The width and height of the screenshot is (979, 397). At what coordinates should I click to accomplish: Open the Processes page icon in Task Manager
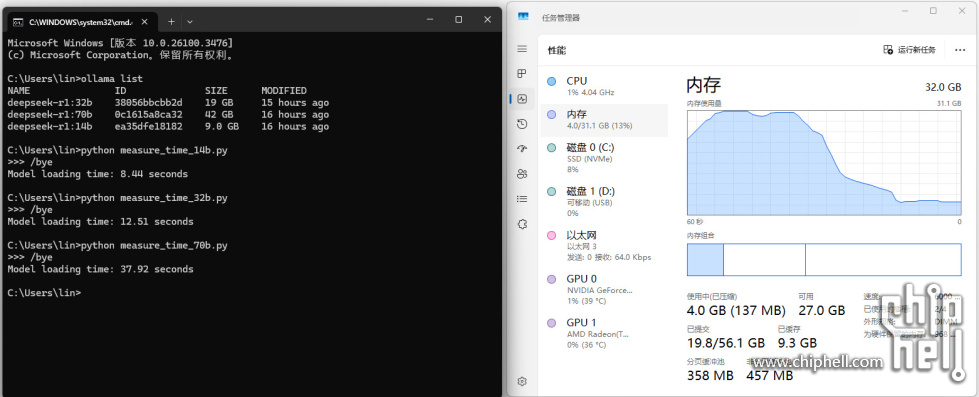point(522,74)
